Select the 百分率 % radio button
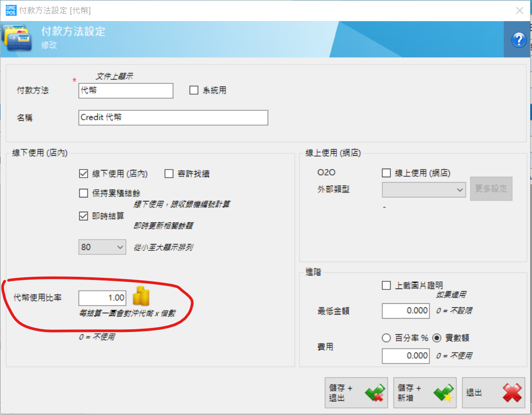Image resolution: width=532 pixels, height=415 pixels. point(386,338)
